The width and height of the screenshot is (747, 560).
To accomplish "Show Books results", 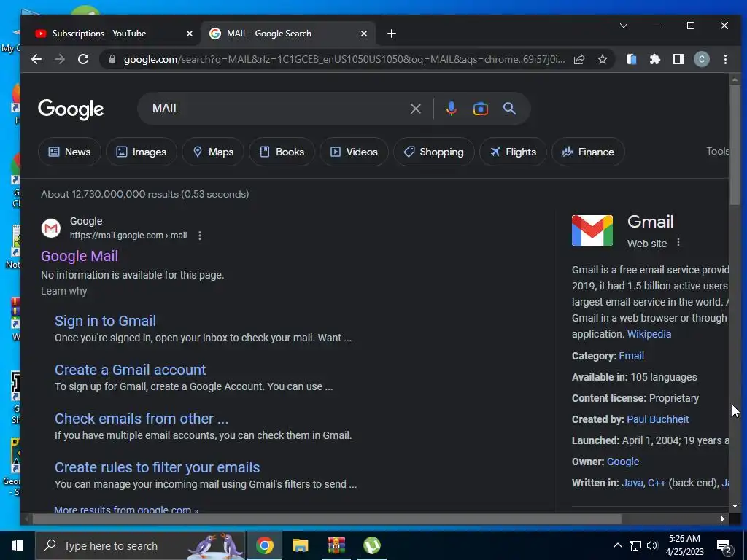I will point(282,152).
